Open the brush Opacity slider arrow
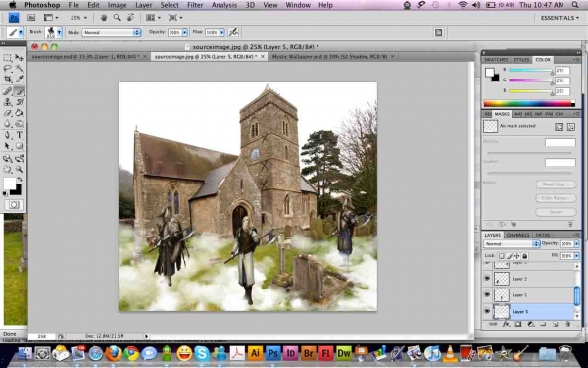The width and height of the screenshot is (588, 368). point(185,32)
